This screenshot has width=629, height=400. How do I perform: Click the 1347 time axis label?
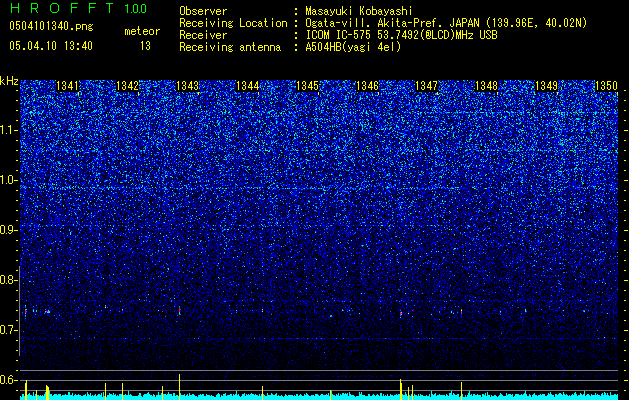pos(426,85)
